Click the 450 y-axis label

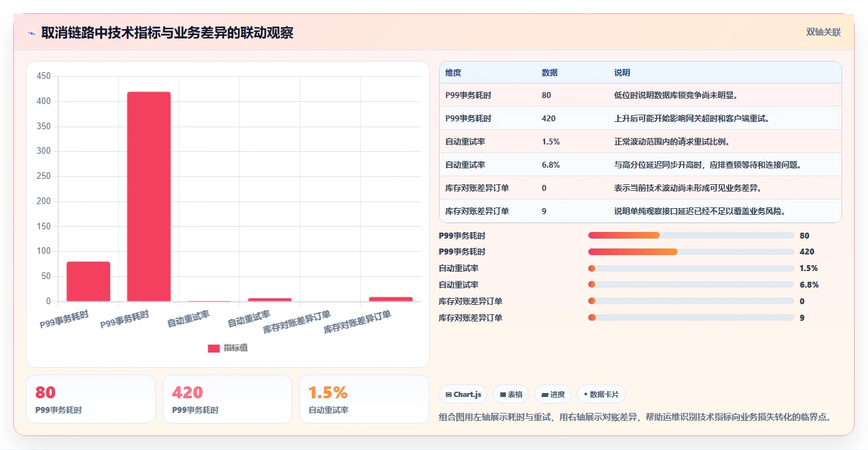[x=44, y=76]
